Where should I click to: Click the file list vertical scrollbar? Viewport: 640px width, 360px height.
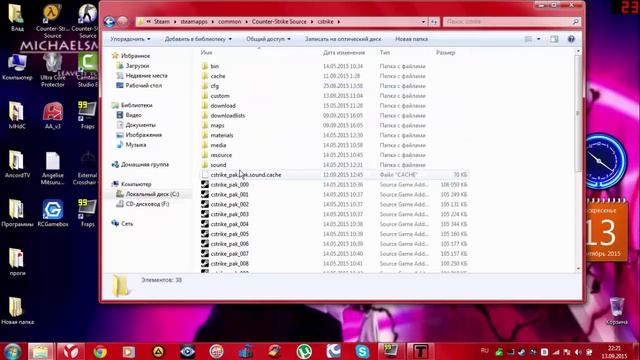pos(578,113)
